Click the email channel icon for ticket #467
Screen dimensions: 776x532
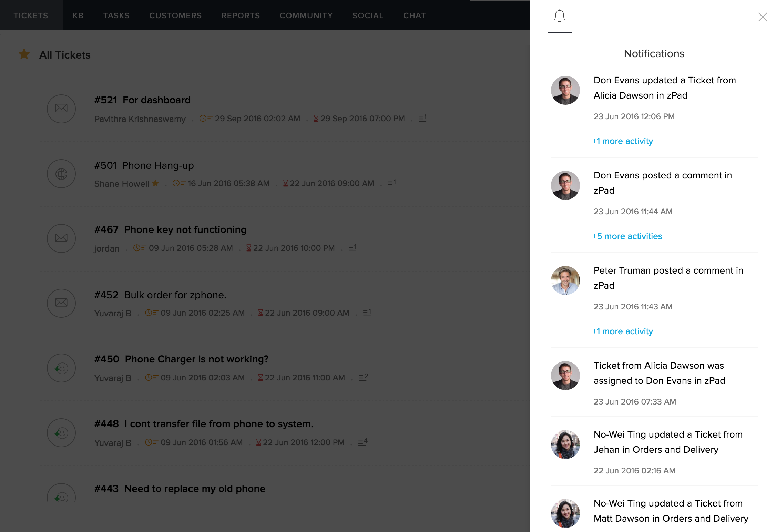point(61,238)
